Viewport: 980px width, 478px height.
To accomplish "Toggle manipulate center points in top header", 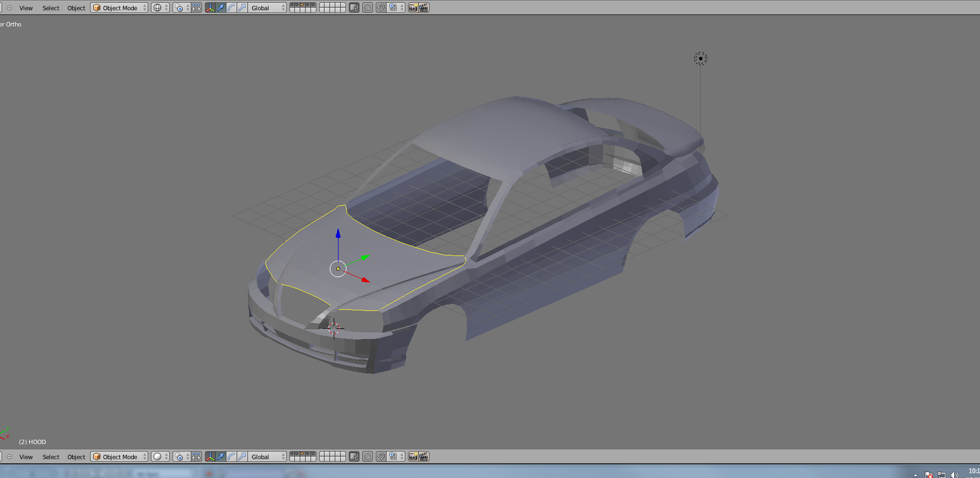I will click(x=196, y=8).
